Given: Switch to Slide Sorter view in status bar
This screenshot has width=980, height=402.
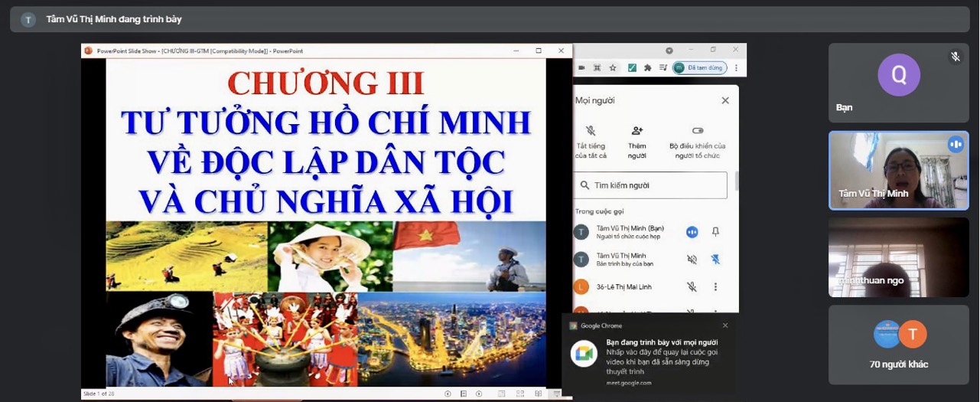Looking at the screenshot, I should point(520,394).
